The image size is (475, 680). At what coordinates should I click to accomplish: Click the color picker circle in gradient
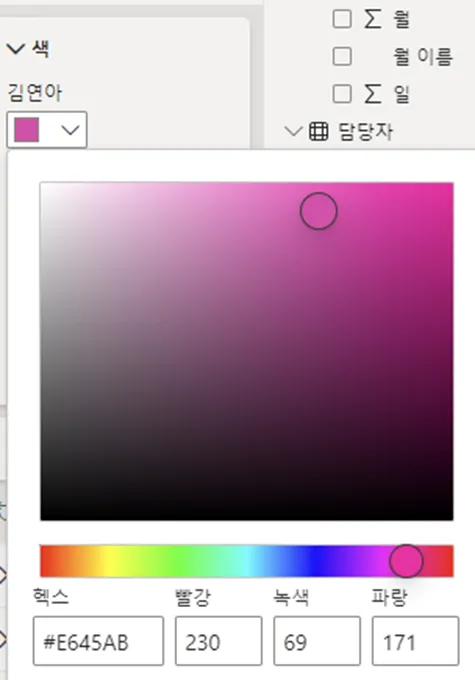[x=319, y=211]
